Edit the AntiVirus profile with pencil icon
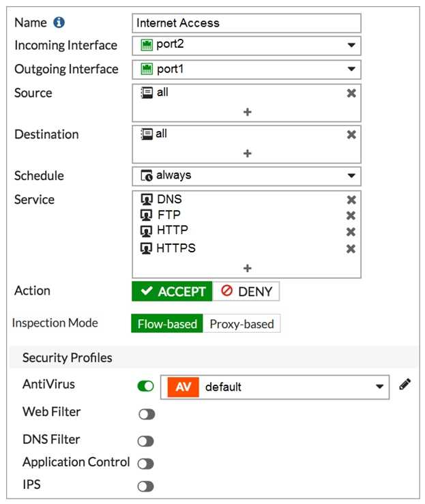Screen dimensions: 425x504 pyautogui.click(x=405, y=385)
